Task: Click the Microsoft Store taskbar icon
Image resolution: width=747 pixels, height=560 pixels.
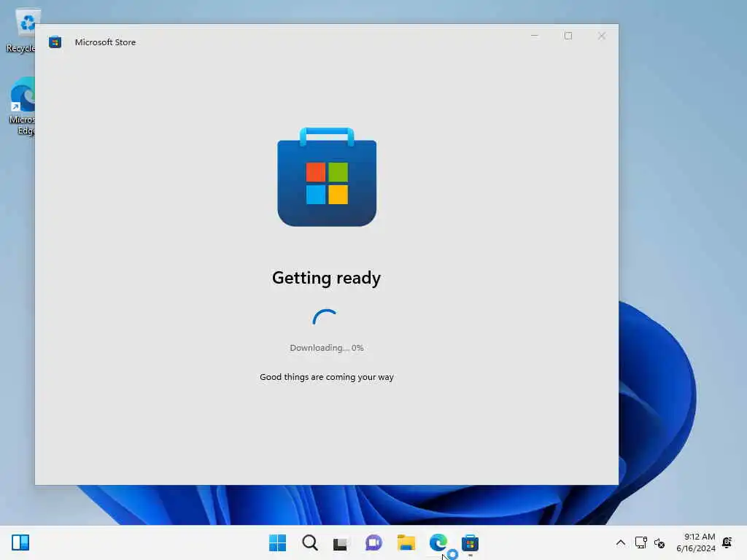Action: (x=470, y=542)
